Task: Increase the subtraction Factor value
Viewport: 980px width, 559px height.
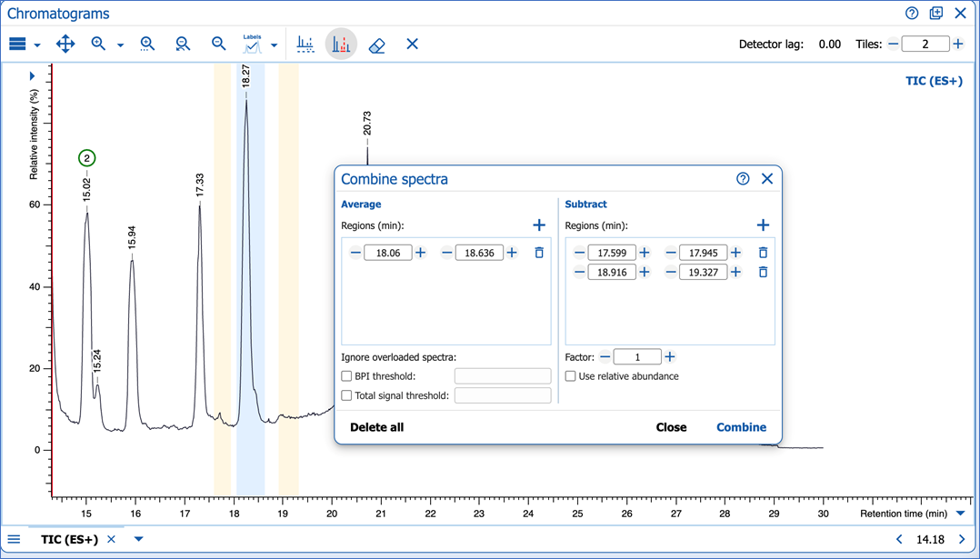Action: point(670,357)
